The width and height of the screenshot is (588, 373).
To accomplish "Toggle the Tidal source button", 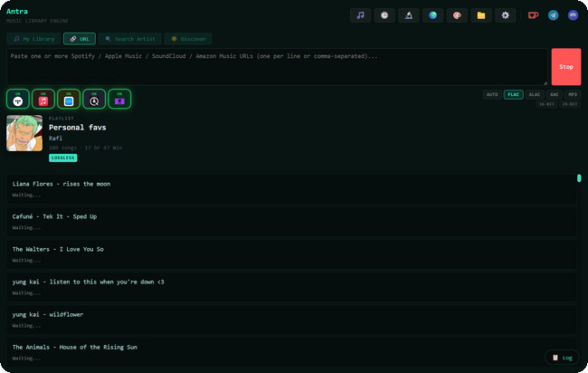I will [x=17, y=99].
